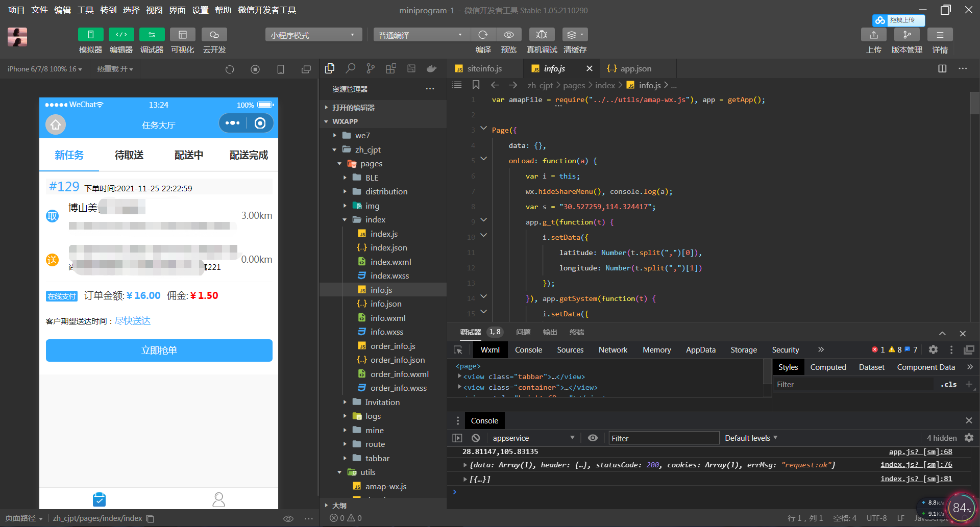Expand the Invitation folder
Screen dimensions: 980x527
point(382,403)
